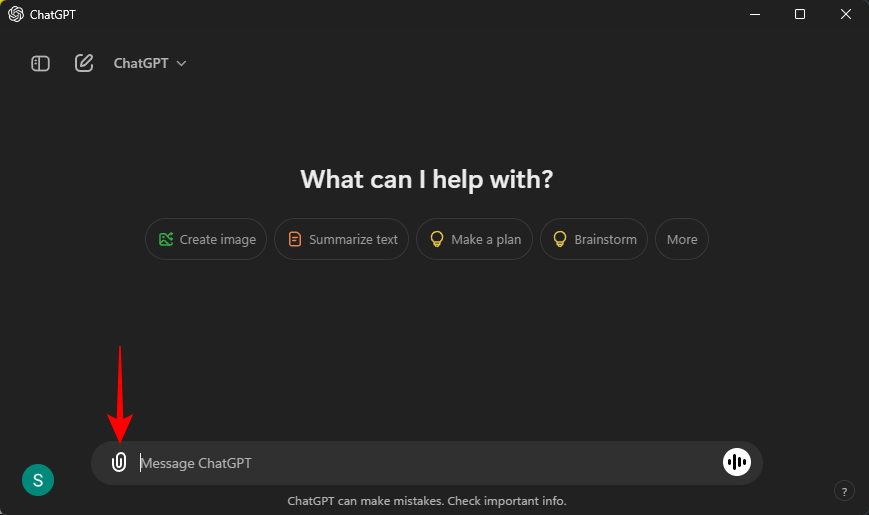Maximize the ChatGPT window
The width and height of the screenshot is (869, 515).
point(800,14)
